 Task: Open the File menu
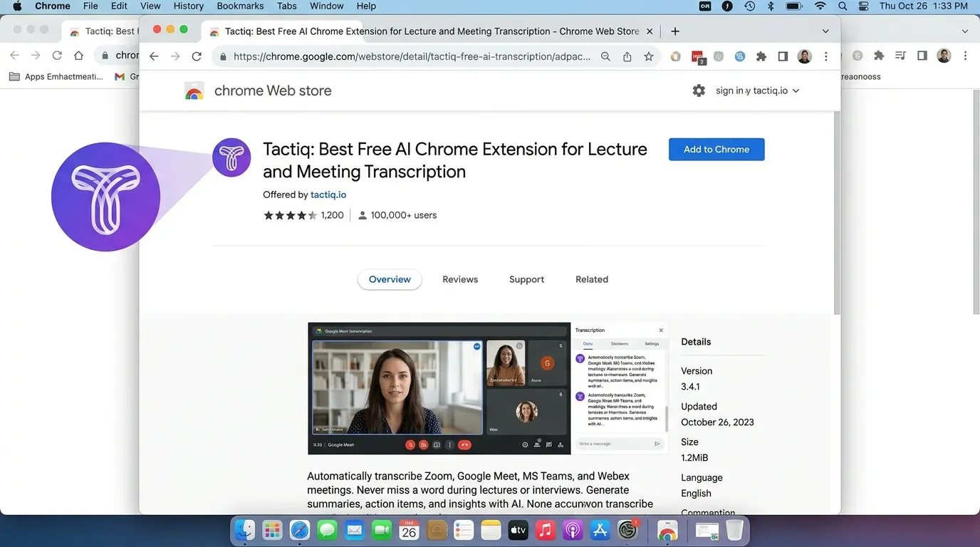pos(90,6)
